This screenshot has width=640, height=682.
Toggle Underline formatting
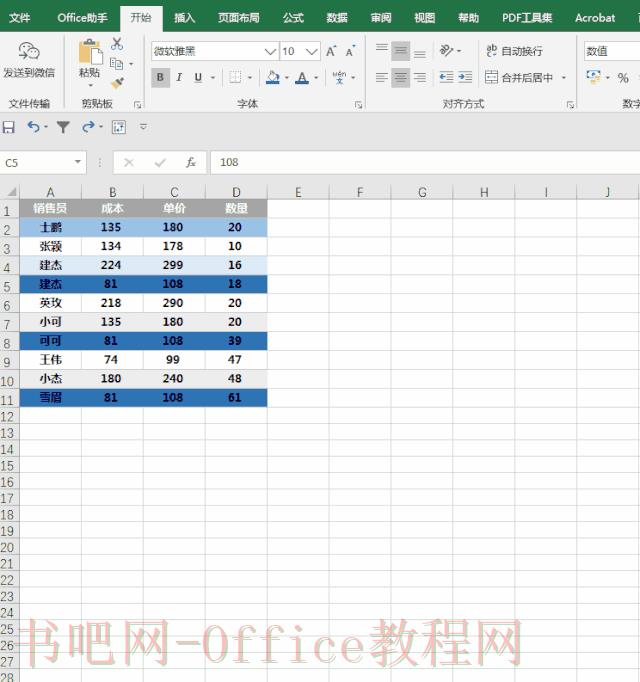click(x=198, y=78)
